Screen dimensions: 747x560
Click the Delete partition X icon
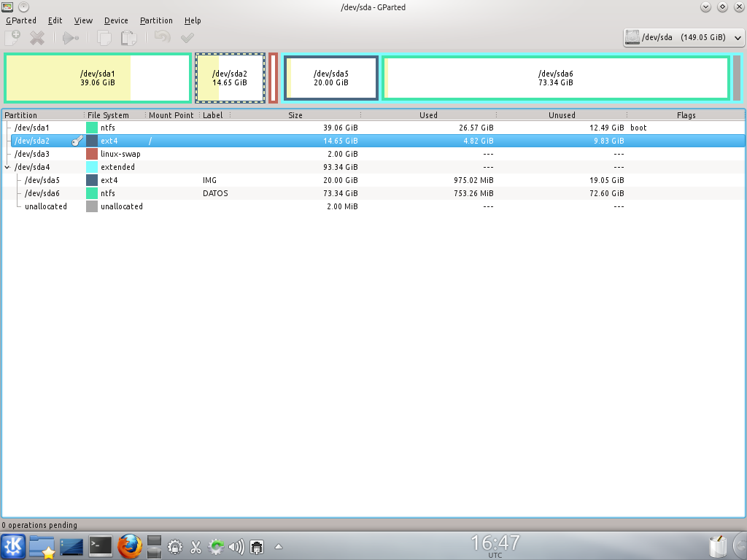point(37,37)
